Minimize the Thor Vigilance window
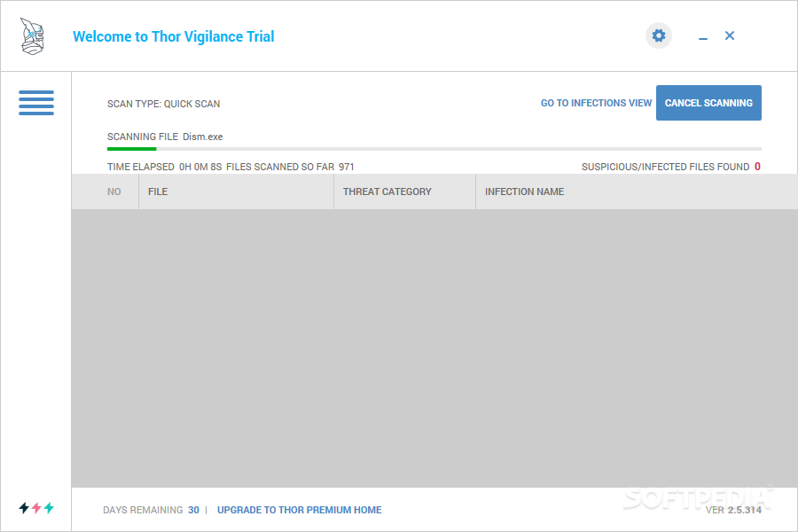Image resolution: width=798 pixels, height=532 pixels. [x=703, y=38]
